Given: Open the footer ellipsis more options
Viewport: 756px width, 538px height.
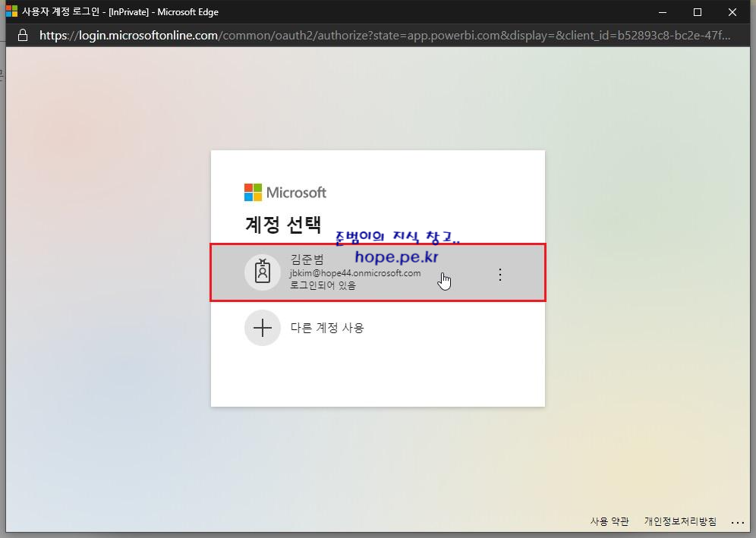Looking at the screenshot, I should [738, 522].
